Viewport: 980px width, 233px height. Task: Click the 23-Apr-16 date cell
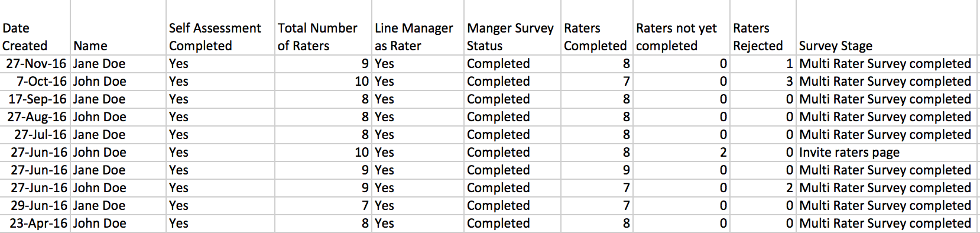pyautogui.click(x=35, y=224)
